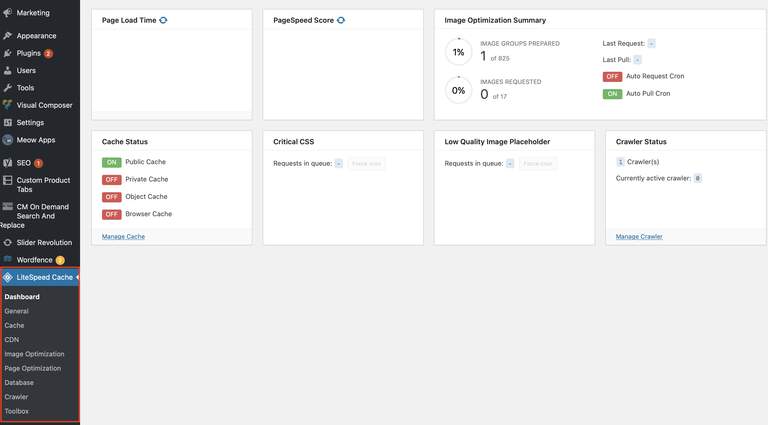Toggle the Auto Request Cron OFF badge
The height and width of the screenshot is (425, 768).
click(x=612, y=76)
